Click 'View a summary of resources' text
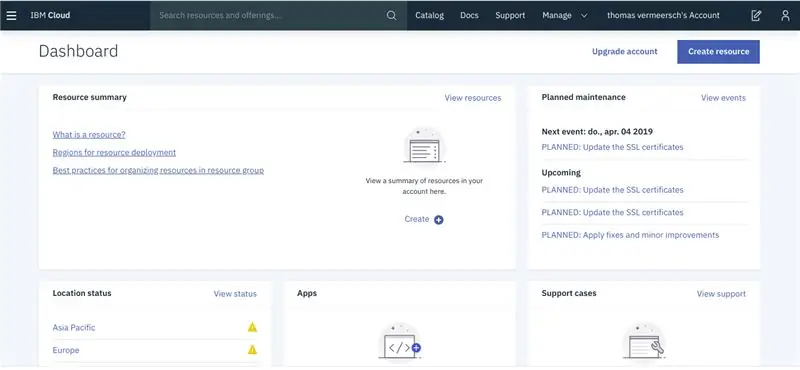Screen dimensions: 800x370 click(x=424, y=186)
